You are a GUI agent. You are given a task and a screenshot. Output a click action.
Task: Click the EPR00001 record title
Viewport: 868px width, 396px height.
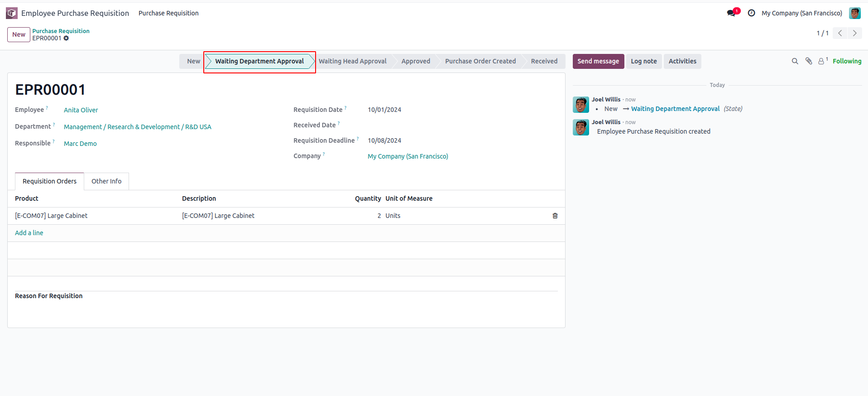click(50, 90)
